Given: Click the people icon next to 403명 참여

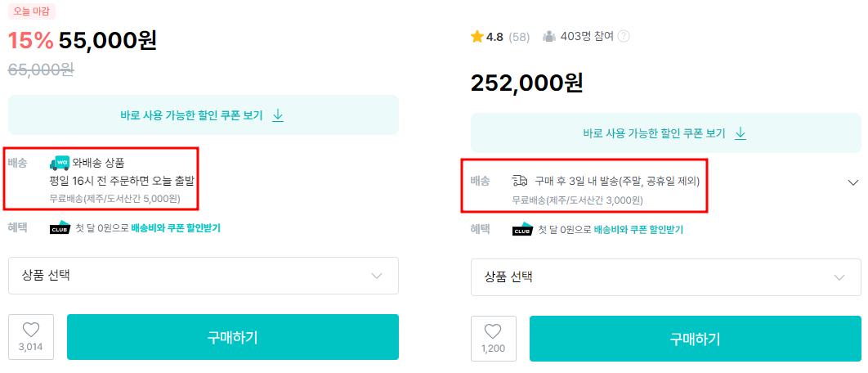Looking at the screenshot, I should [x=549, y=36].
